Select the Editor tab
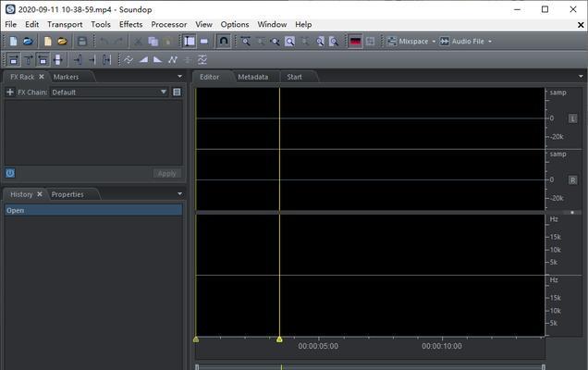Image resolution: width=588 pixels, height=370 pixels. point(209,77)
